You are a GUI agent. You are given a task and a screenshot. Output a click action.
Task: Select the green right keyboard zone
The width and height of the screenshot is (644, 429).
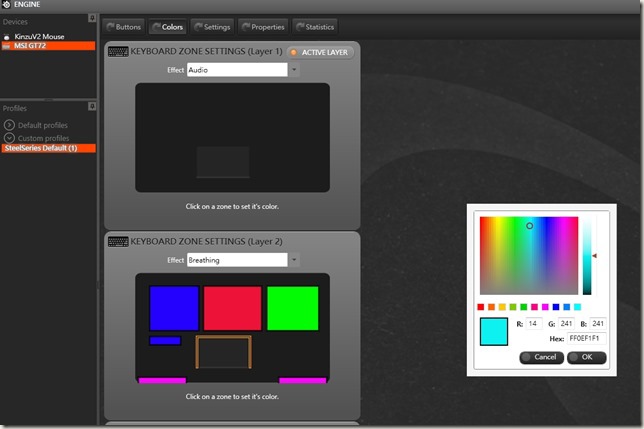[x=292, y=308]
